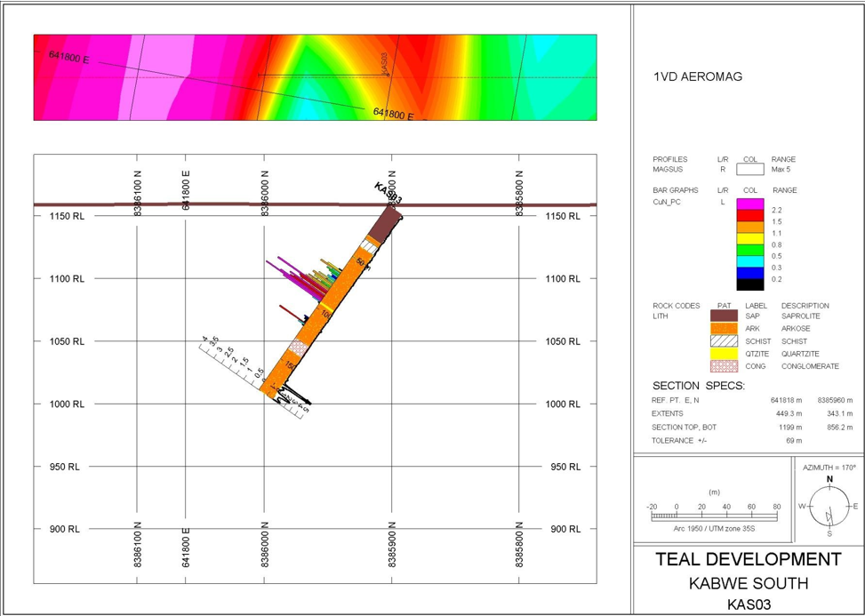
Task: Click the 'AZIMUTH = 170°' label
Action: [x=829, y=468]
